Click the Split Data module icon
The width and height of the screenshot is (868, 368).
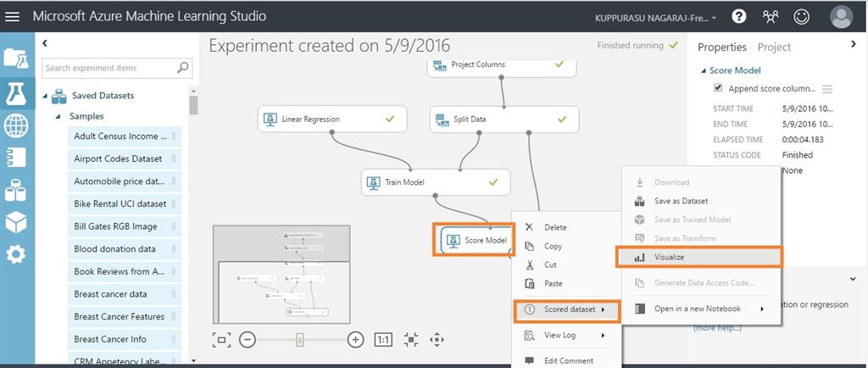[442, 119]
